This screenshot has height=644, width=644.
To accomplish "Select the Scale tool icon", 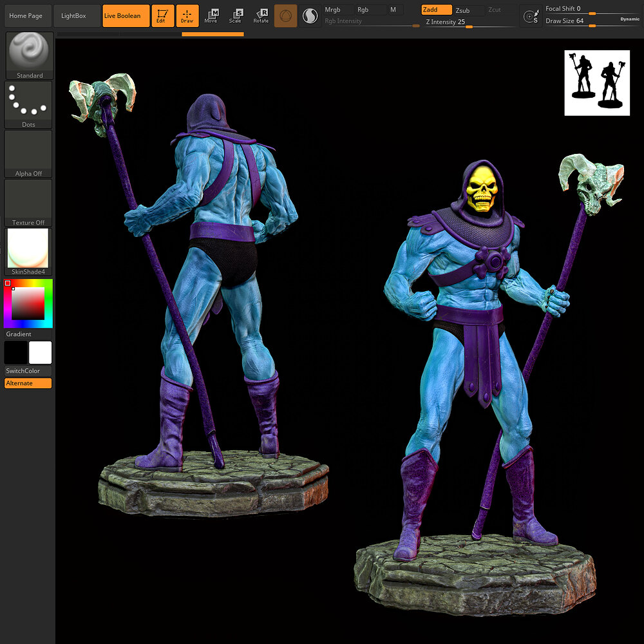I will click(236, 16).
